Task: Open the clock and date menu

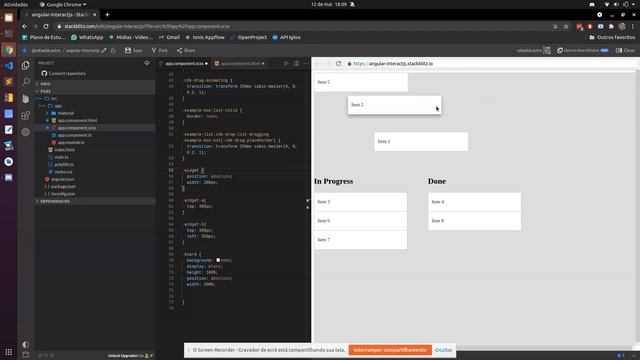Action: pyautogui.click(x=329, y=4)
